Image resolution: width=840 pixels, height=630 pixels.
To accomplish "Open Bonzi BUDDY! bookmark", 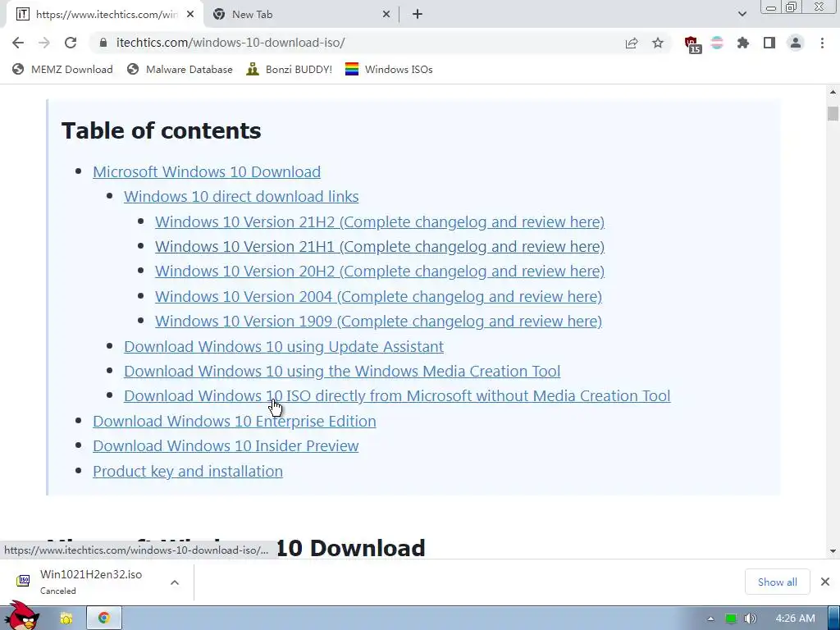I will [x=290, y=69].
